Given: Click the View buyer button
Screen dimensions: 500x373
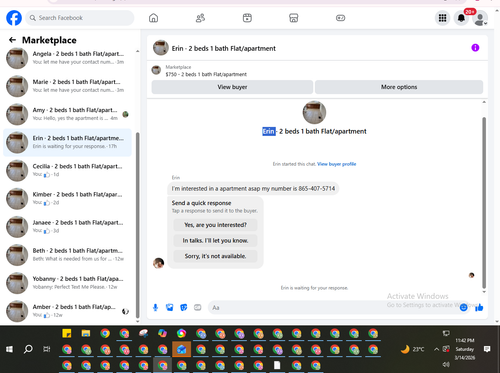Looking at the screenshot, I should pyautogui.click(x=232, y=87).
